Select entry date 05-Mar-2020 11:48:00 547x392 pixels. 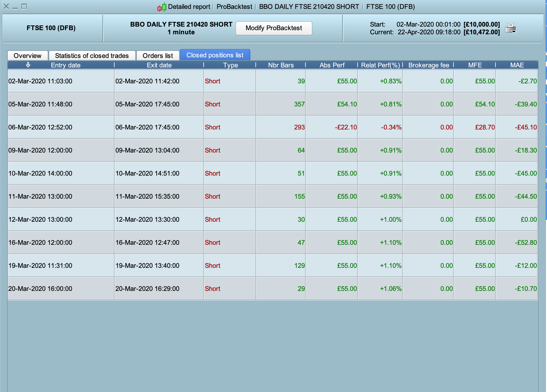pyautogui.click(x=40, y=104)
